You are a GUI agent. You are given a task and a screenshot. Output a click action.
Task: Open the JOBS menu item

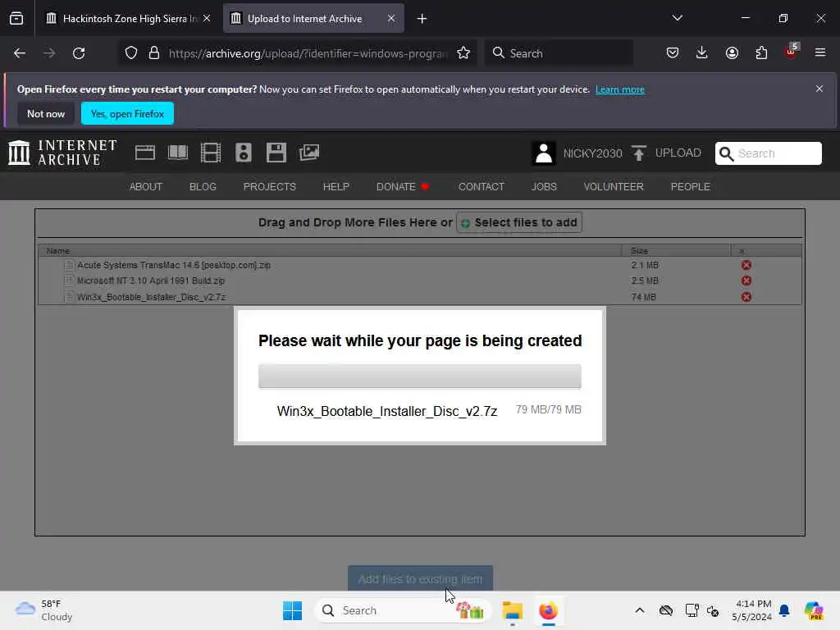click(x=544, y=187)
